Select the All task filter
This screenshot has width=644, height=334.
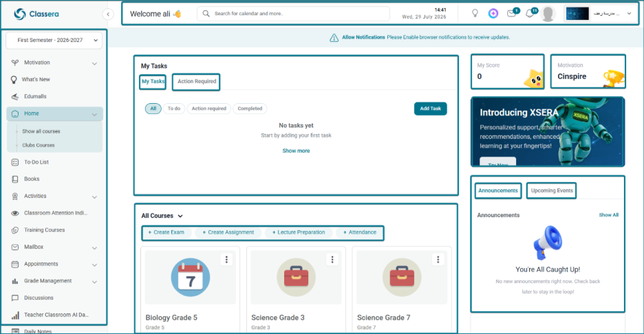point(153,109)
